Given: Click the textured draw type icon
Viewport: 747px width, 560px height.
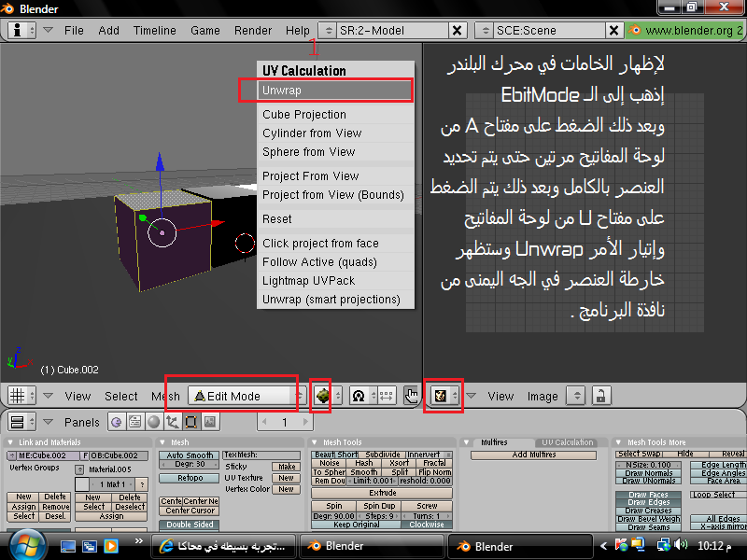Looking at the screenshot, I should [323, 396].
